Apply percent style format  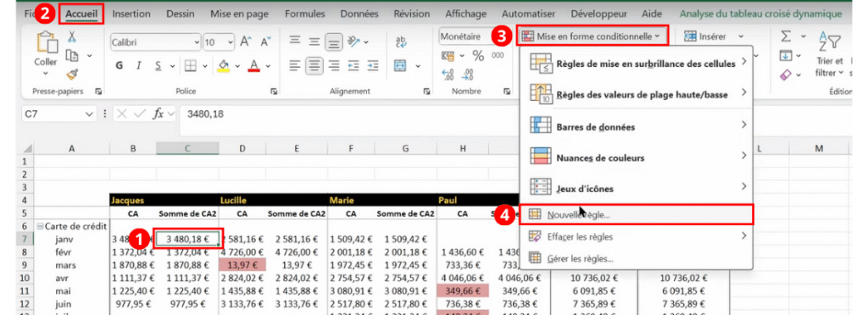tap(478, 56)
